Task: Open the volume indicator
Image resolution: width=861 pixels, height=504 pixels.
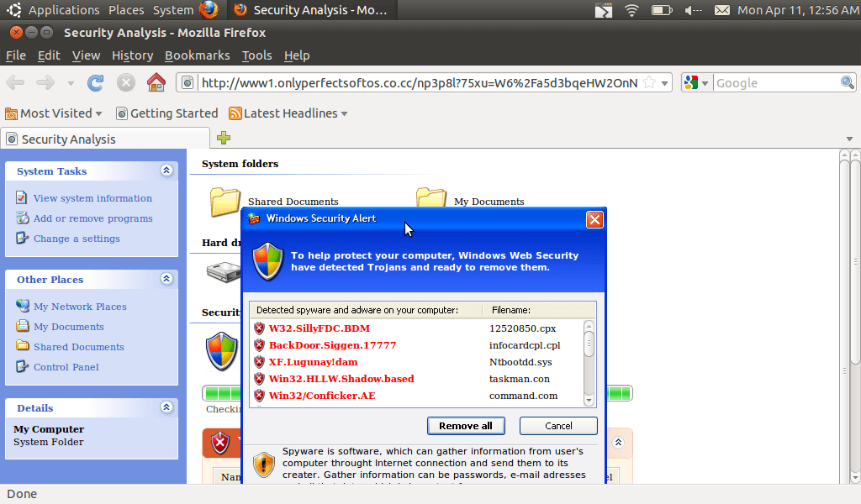Action: click(694, 10)
